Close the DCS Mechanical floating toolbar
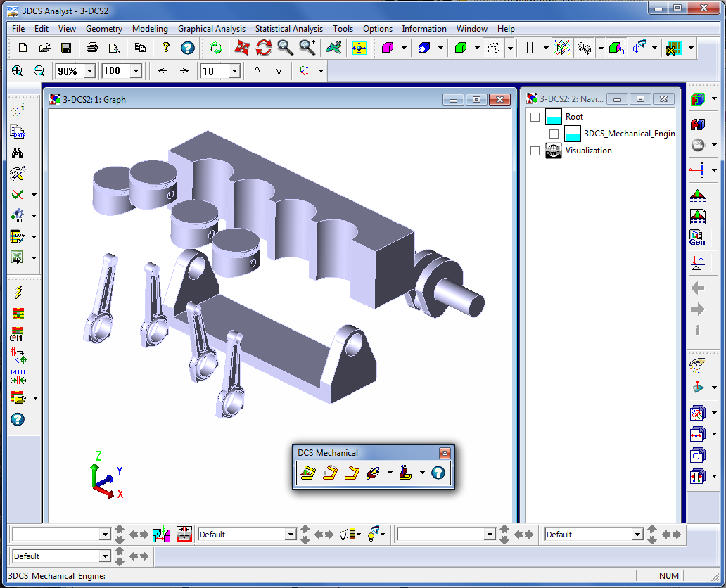 click(444, 453)
